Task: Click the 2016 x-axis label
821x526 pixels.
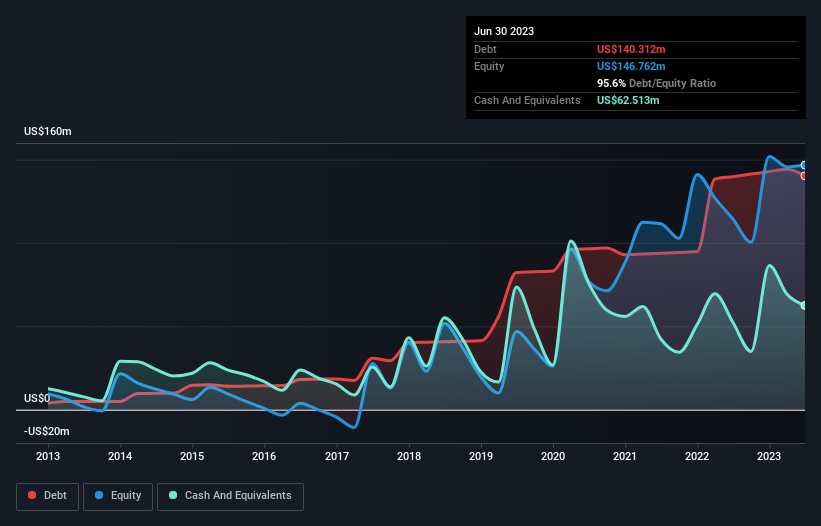Action: 265,457
